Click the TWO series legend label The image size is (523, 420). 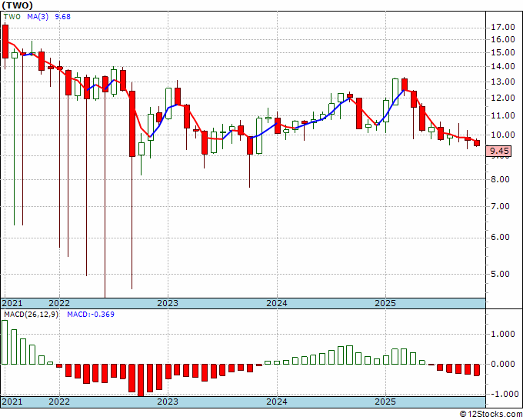point(12,16)
